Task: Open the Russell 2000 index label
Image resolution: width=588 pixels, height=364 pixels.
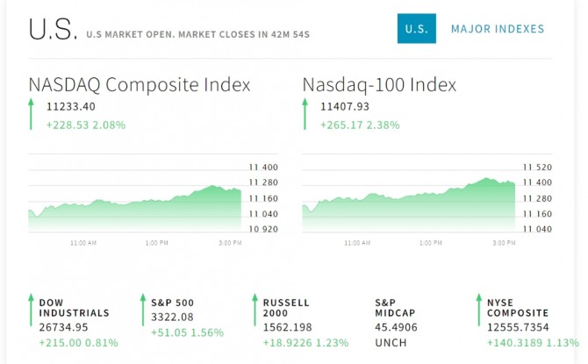Action: [x=286, y=307]
